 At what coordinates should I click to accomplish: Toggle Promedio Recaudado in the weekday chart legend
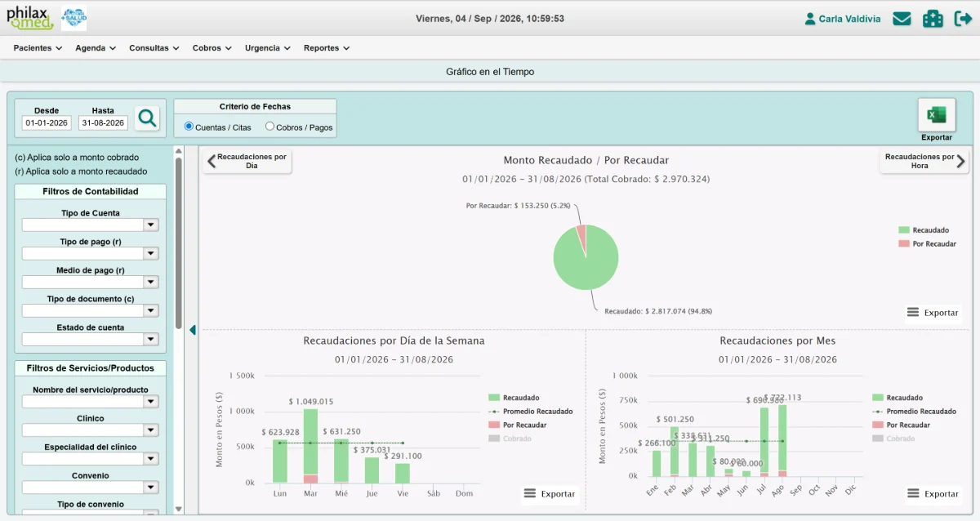coord(531,412)
